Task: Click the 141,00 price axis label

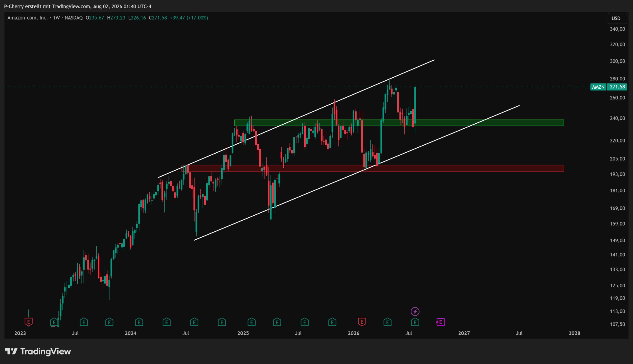Action: (x=617, y=255)
